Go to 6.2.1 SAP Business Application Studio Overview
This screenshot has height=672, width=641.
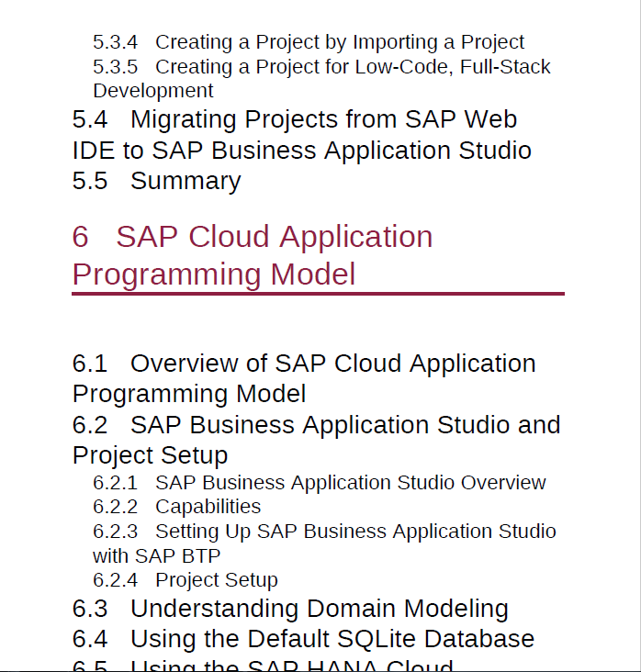pos(320,483)
